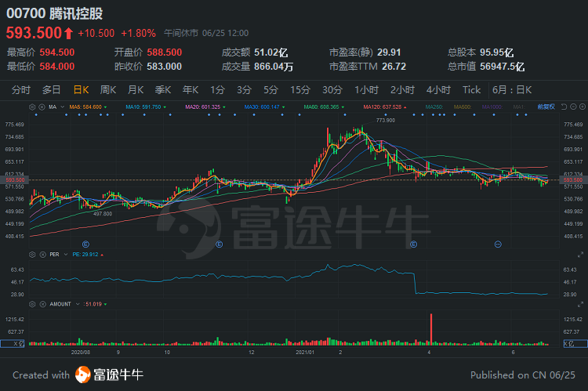Viewport: 588px width, 391px height.
Task: Click the tall red volume spike bar
Action: pyautogui.click(x=431, y=329)
